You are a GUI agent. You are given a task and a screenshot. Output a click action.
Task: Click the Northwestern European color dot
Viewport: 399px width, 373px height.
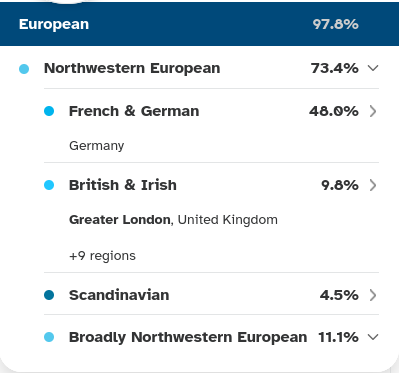click(24, 69)
